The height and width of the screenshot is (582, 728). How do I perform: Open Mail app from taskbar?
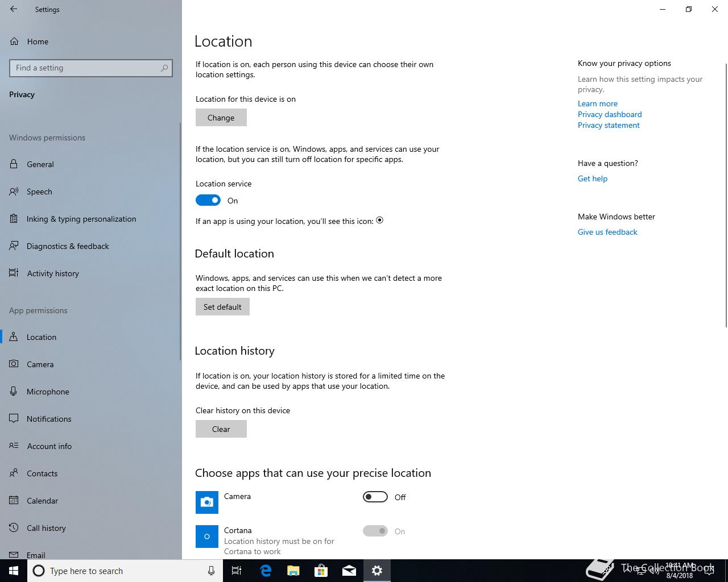click(349, 571)
